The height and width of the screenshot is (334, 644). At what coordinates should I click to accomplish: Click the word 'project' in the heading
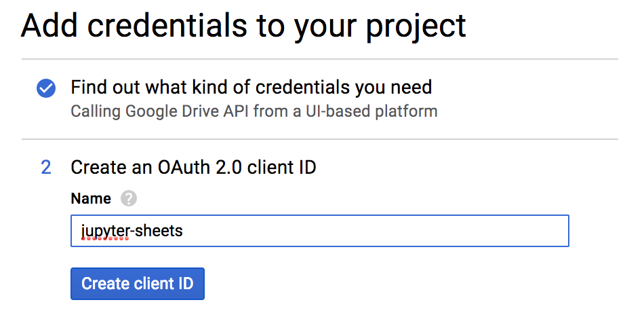click(416, 27)
